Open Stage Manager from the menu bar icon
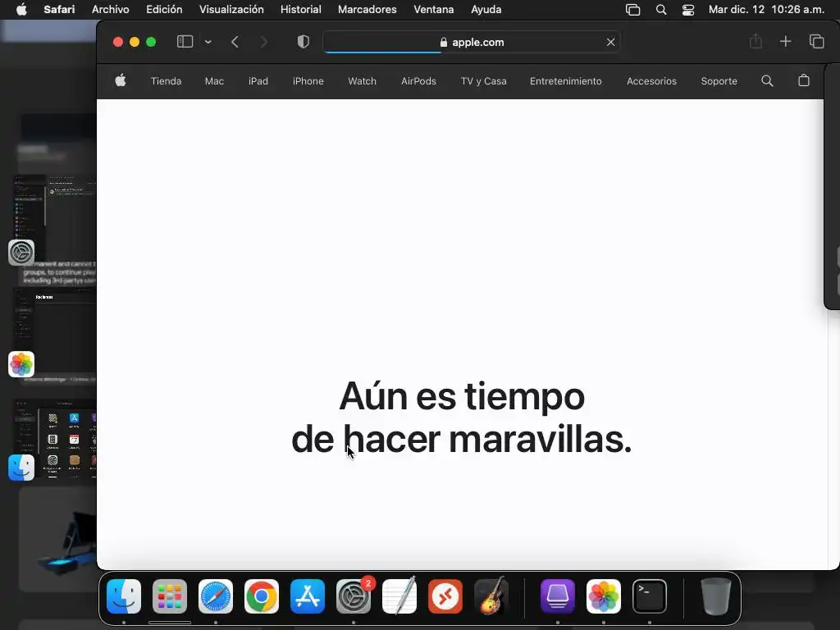Screen dimensions: 840x630 click(x=632, y=10)
